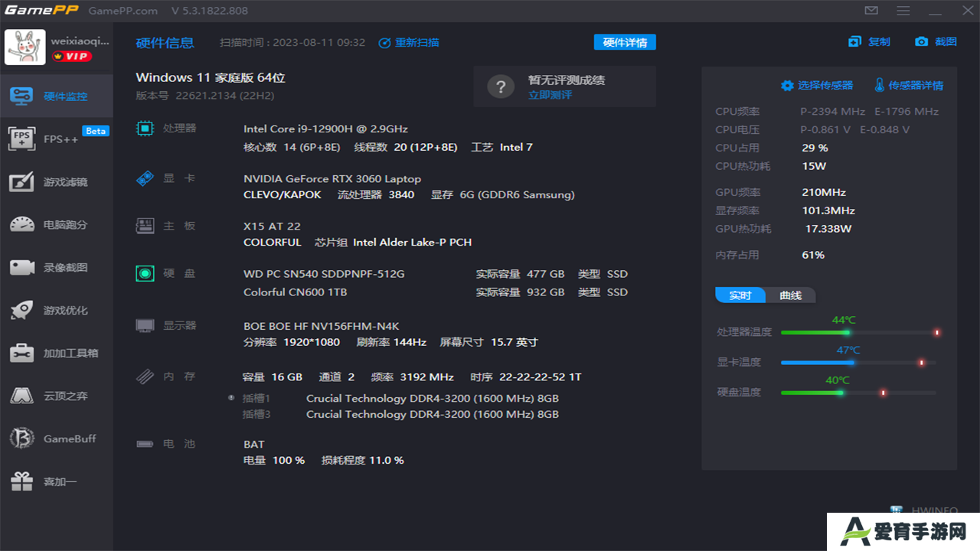Image resolution: width=980 pixels, height=551 pixels.
Task: Click the 处理器温度 temperature bar
Action: [x=858, y=333]
